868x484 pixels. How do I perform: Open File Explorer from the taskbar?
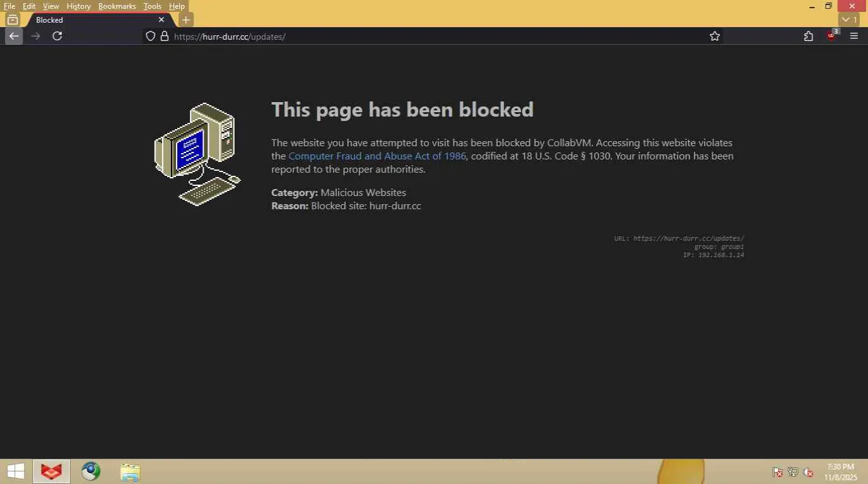tap(130, 472)
